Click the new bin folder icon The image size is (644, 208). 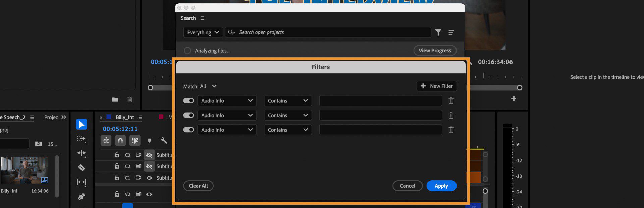(115, 99)
